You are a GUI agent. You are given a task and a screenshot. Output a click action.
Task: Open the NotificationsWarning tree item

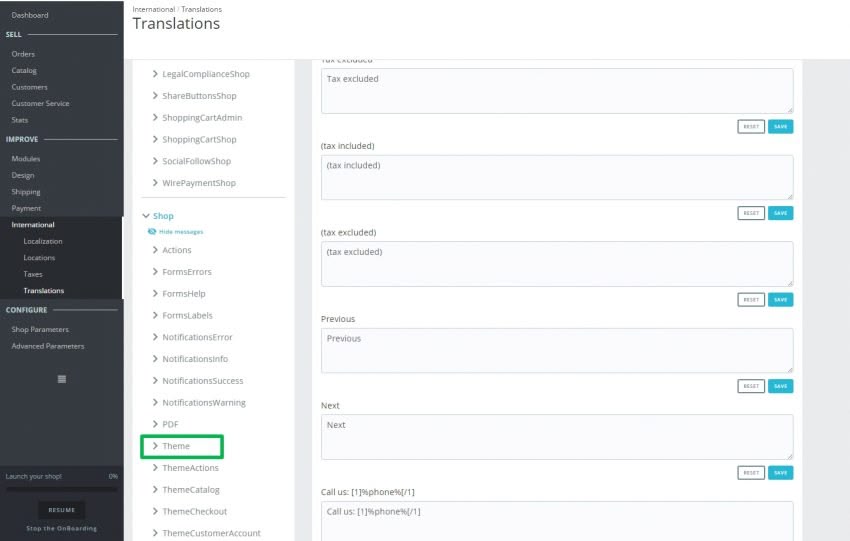204,402
